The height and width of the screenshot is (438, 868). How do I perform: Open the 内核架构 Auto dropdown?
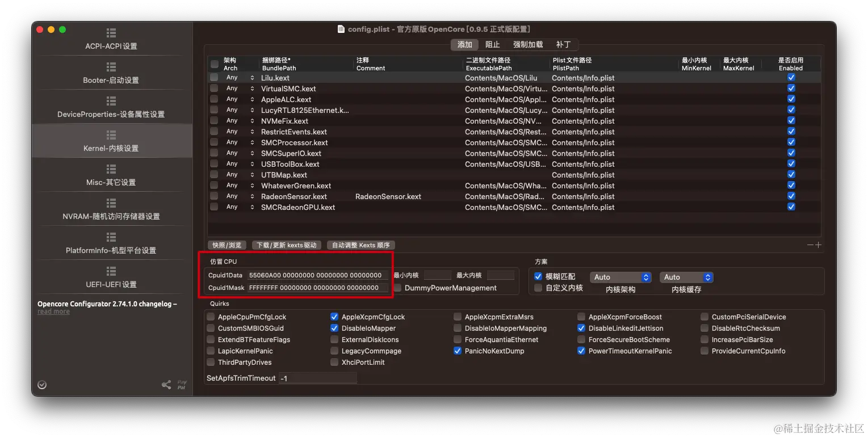(620, 277)
